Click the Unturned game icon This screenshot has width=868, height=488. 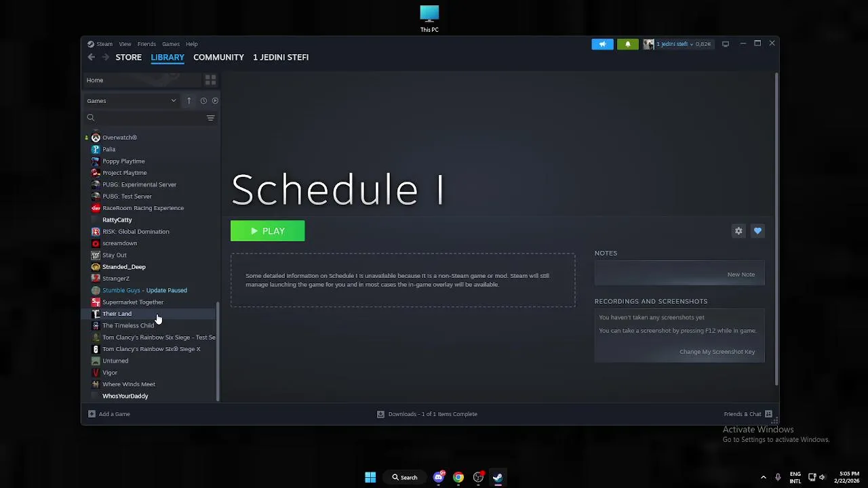point(96,361)
